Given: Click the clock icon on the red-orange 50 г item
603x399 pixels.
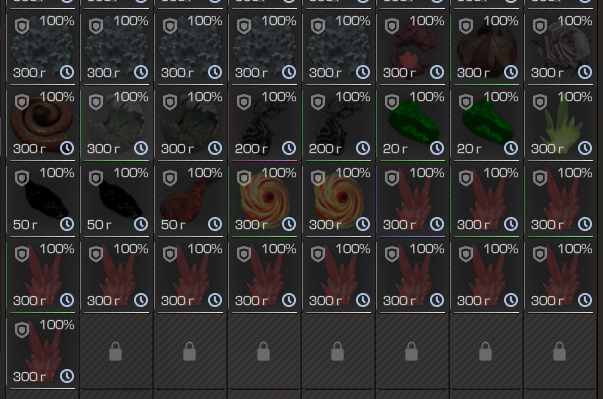Looking at the screenshot, I should [215, 224].
